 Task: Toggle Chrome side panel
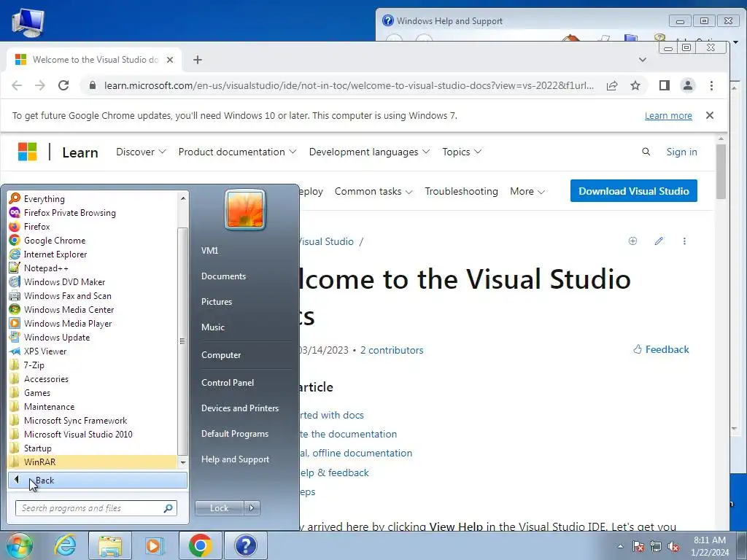664,85
